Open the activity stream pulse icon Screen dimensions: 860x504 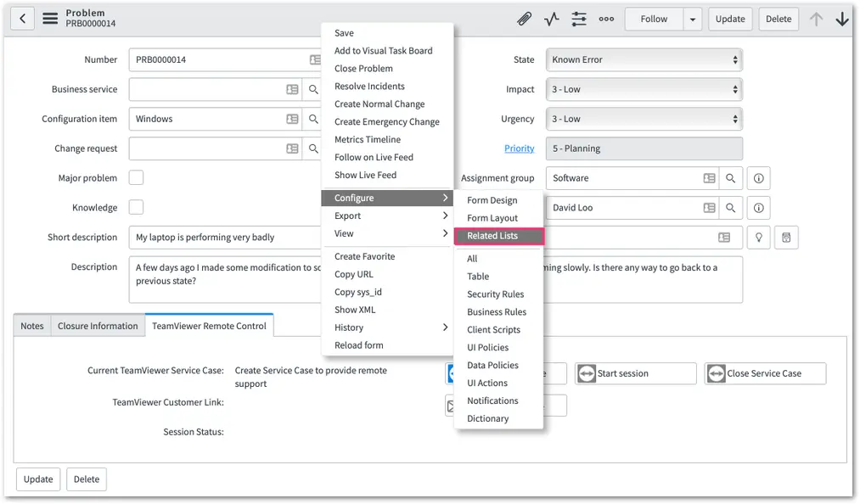click(551, 20)
